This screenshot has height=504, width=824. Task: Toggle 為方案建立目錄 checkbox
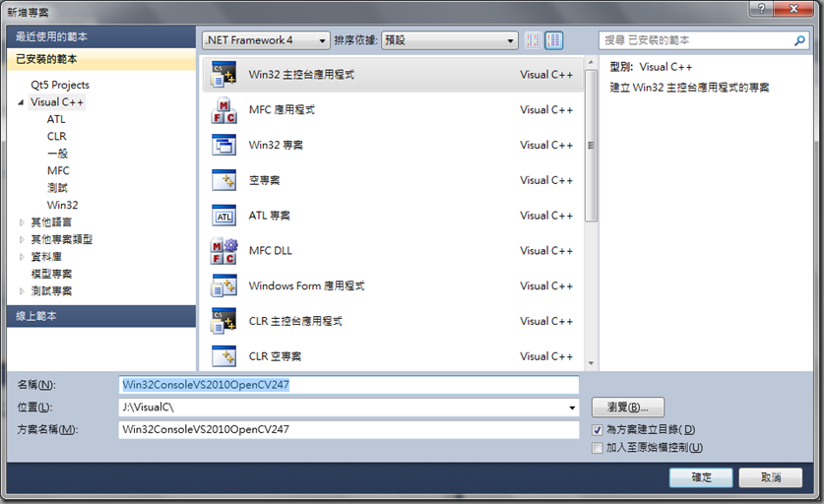[597, 430]
